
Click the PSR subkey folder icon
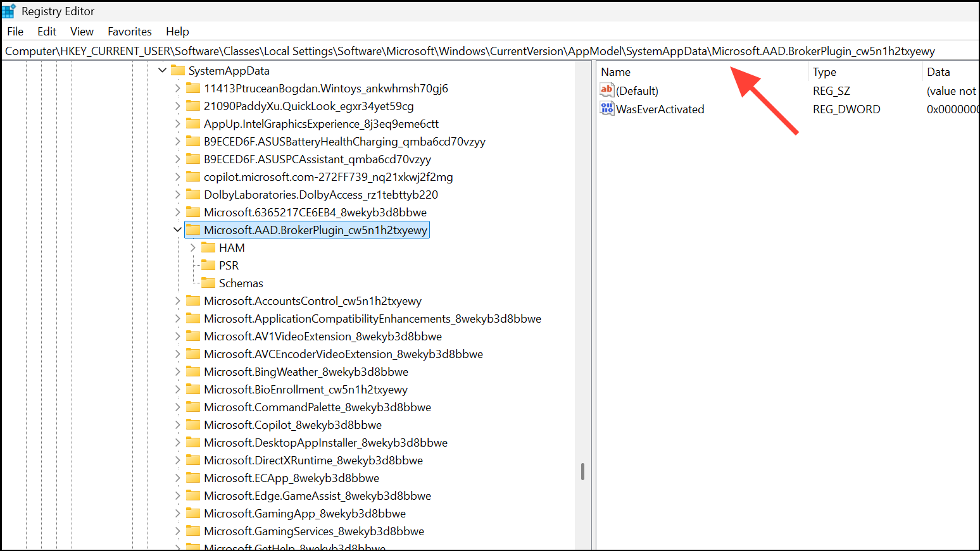point(208,266)
